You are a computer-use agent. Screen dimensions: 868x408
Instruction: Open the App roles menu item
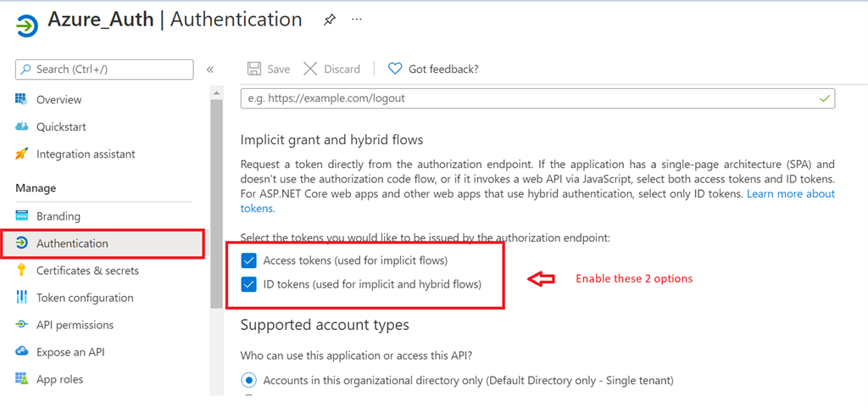[x=59, y=379]
